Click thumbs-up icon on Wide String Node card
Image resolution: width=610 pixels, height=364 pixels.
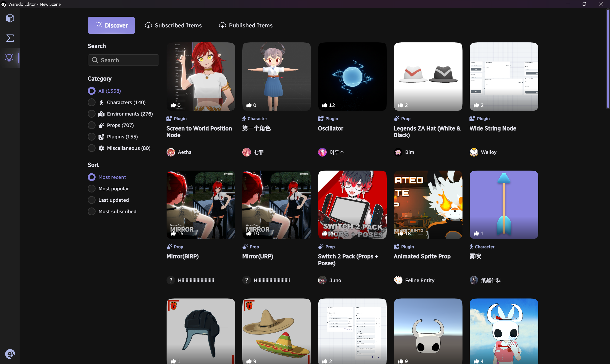tap(476, 105)
